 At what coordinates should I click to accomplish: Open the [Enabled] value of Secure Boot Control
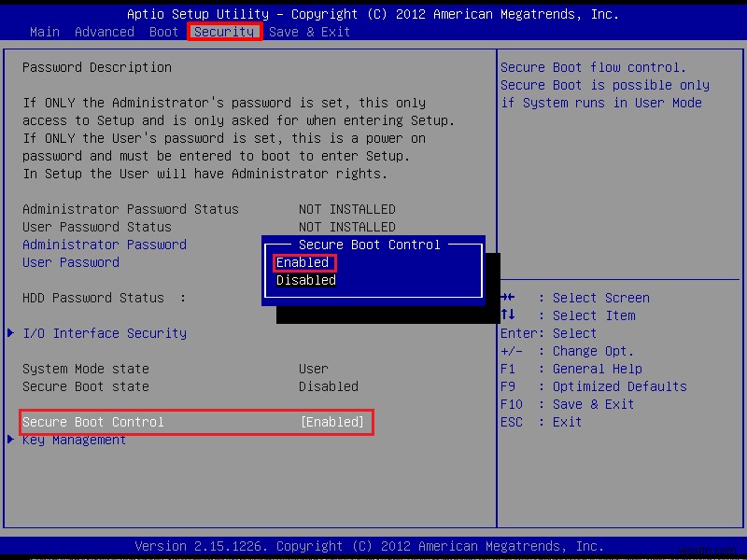[332, 422]
